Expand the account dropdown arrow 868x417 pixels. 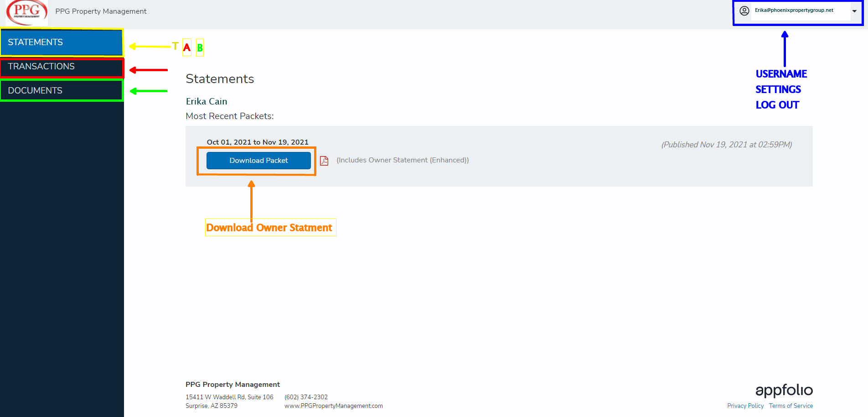point(854,11)
